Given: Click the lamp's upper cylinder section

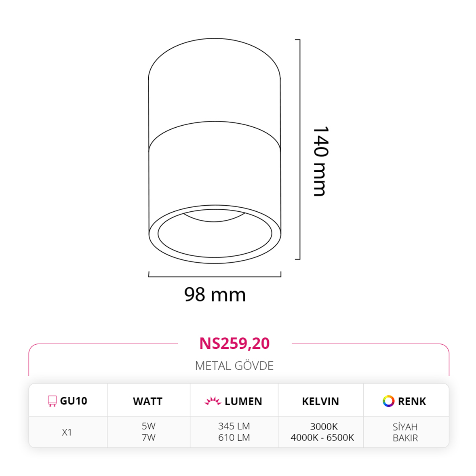Looking at the screenshot, I should click(x=215, y=94).
